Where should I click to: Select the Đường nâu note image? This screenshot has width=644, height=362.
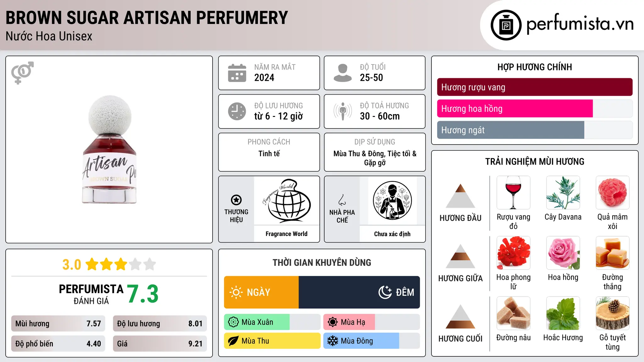tap(514, 313)
